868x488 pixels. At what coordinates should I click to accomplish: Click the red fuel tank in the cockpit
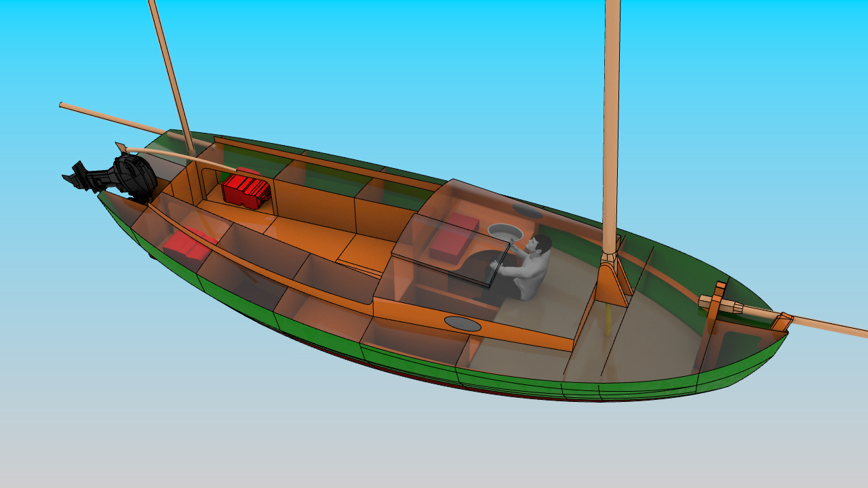[246, 189]
